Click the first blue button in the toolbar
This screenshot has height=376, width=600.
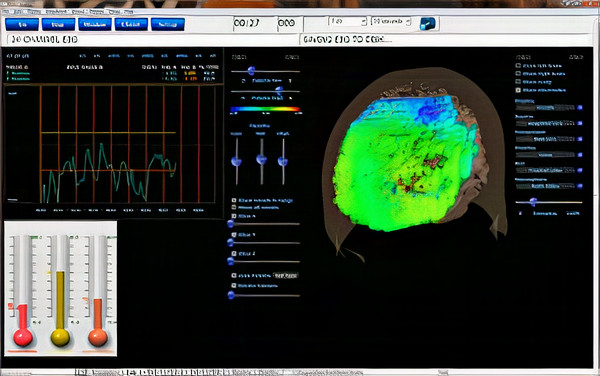(22, 24)
